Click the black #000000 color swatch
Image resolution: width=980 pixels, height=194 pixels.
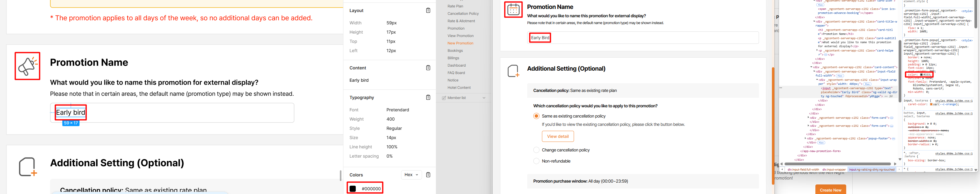click(353, 189)
